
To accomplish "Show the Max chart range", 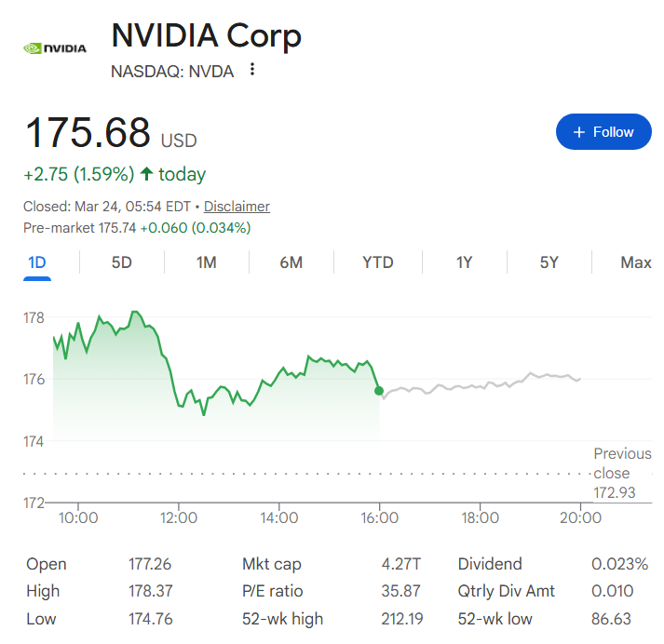I will [635, 262].
